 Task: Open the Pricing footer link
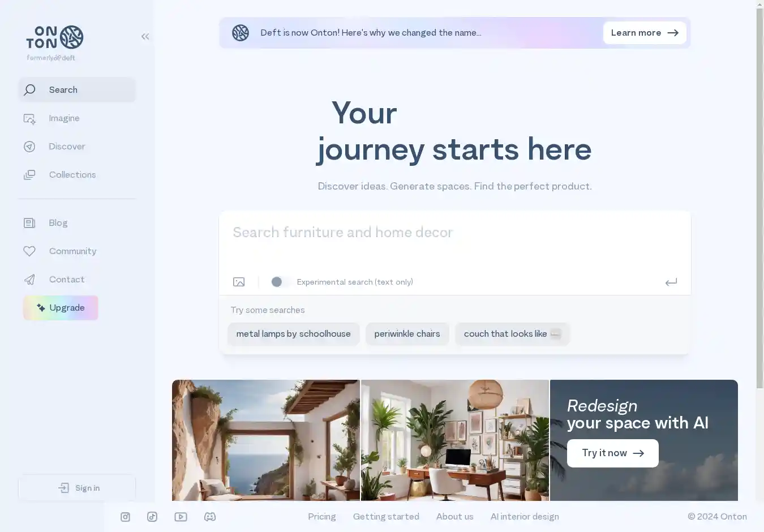click(x=322, y=517)
